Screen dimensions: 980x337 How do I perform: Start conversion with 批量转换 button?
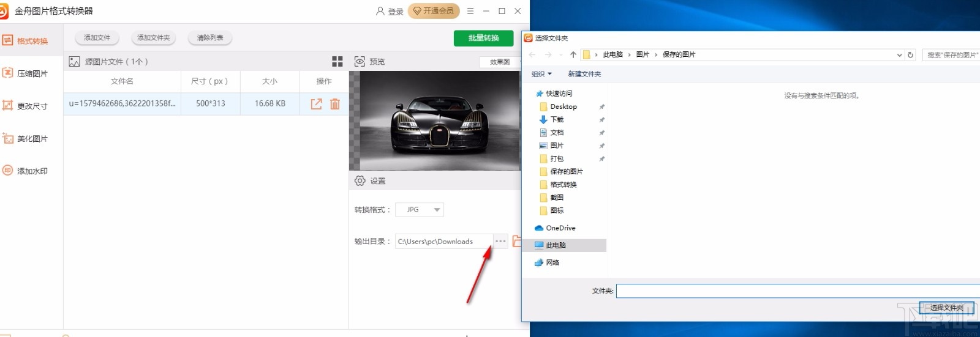(483, 38)
